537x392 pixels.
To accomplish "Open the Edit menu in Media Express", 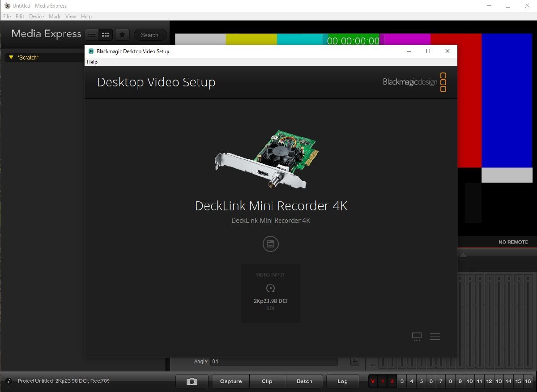I will (x=20, y=17).
